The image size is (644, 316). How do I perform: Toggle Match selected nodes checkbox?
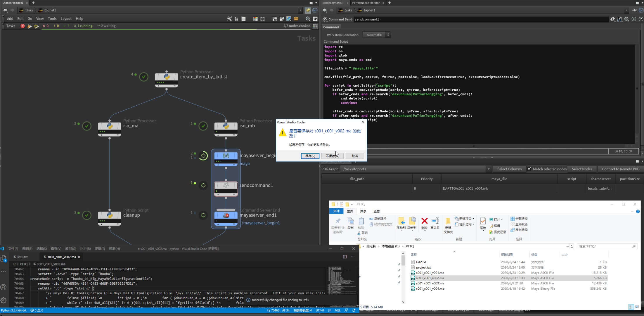(x=529, y=169)
